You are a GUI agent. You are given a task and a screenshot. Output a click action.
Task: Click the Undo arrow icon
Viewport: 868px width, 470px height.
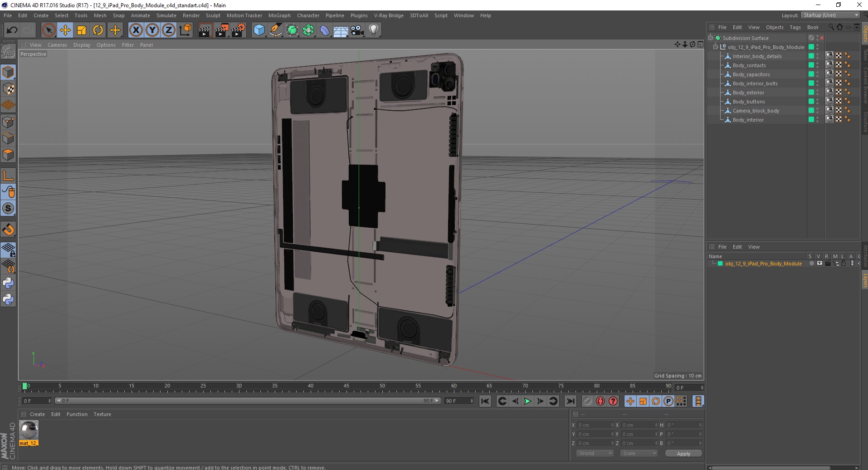(12, 30)
